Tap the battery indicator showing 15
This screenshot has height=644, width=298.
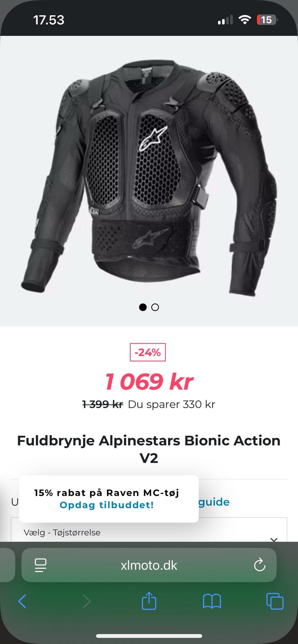pos(267,20)
